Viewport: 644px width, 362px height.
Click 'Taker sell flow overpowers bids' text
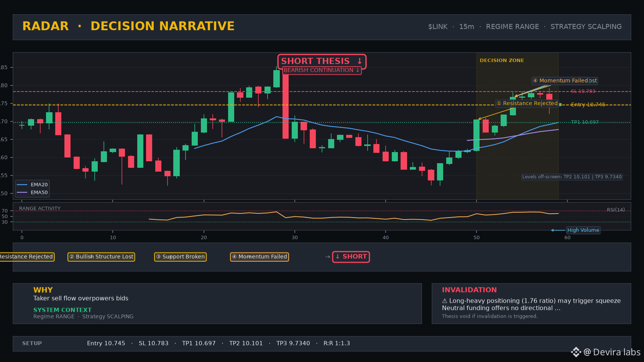(81, 298)
